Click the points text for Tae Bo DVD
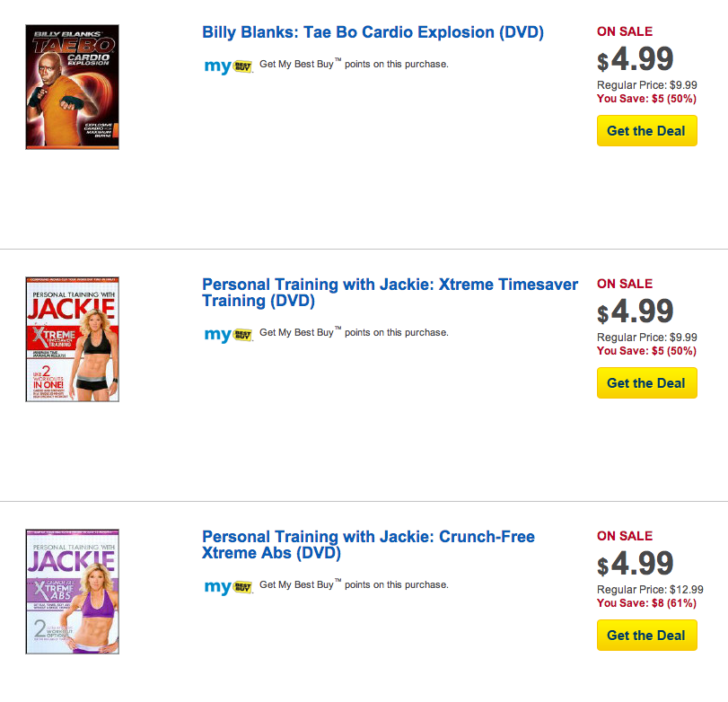Screen dimensions: 728x702 point(354,65)
